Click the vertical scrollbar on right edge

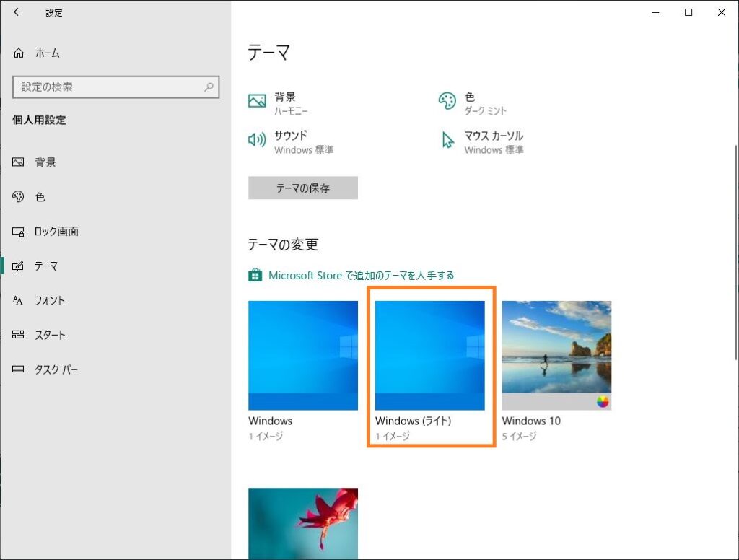point(736,253)
